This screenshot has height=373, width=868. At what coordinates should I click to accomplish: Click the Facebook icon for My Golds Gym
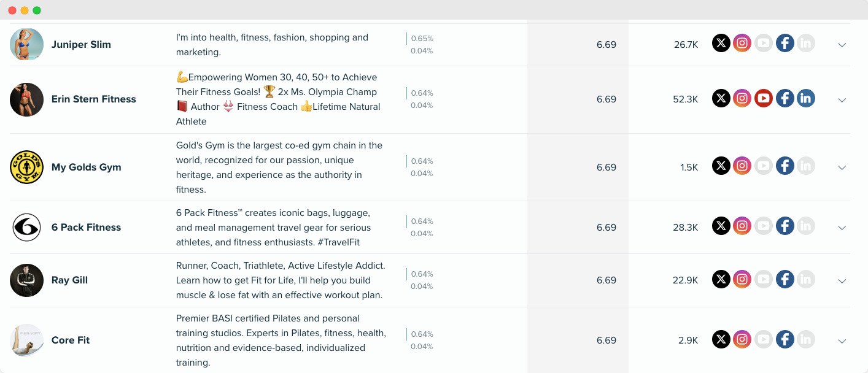785,165
